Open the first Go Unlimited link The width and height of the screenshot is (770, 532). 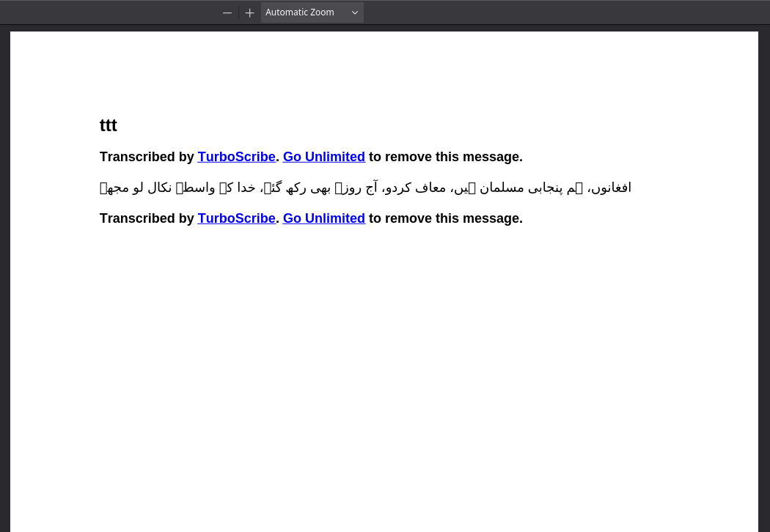pos(323,157)
